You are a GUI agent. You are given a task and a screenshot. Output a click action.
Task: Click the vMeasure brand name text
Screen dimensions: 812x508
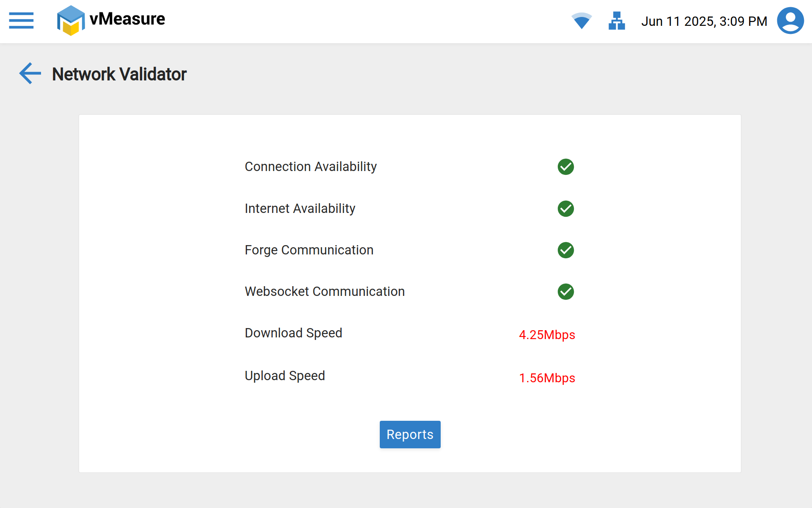pos(127,19)
